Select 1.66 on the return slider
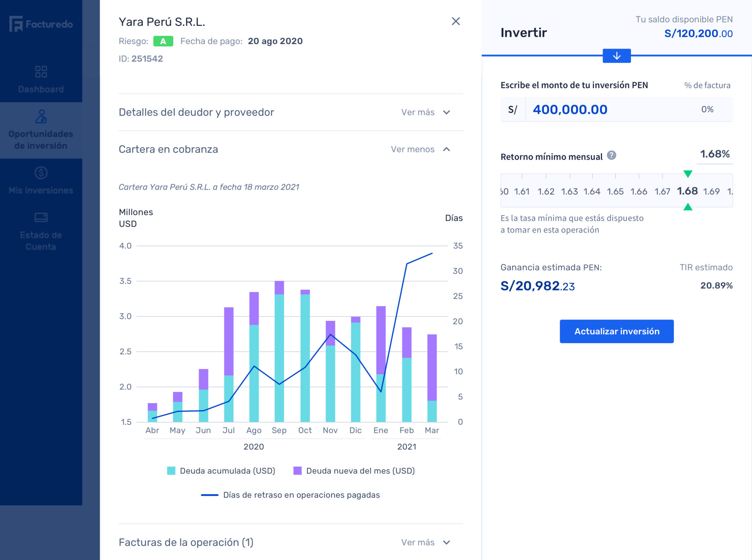Screen dimensions: 752x560 (x=639, y=191)
